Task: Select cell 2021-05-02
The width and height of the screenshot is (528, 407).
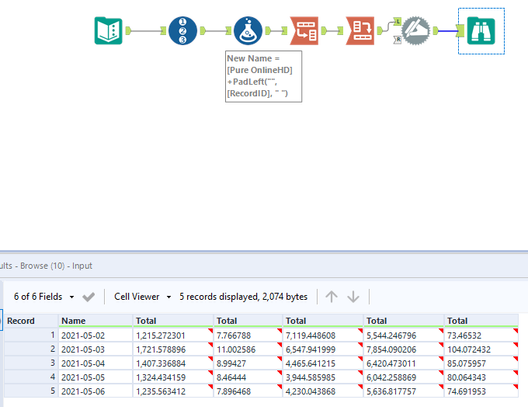Action: point(96,335)
